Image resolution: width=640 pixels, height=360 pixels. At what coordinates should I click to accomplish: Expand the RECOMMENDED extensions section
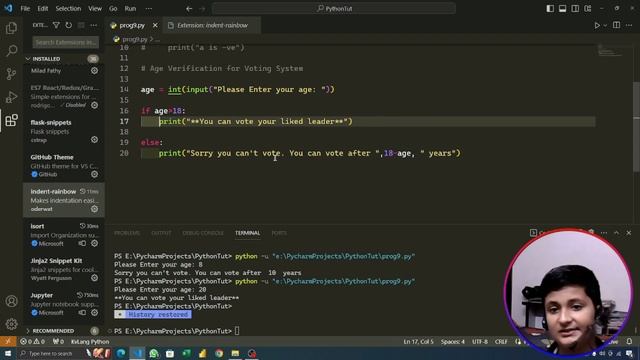click(x=64, y=331)
